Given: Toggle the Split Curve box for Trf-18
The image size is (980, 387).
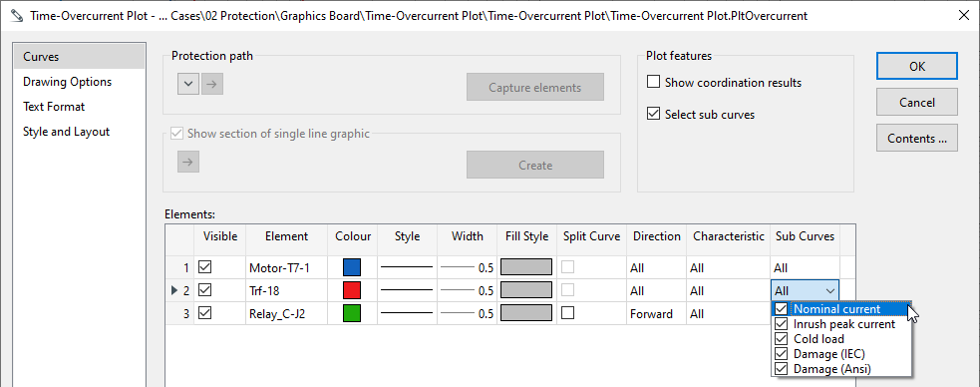Looking at the screenshot, I should [567, 290].
